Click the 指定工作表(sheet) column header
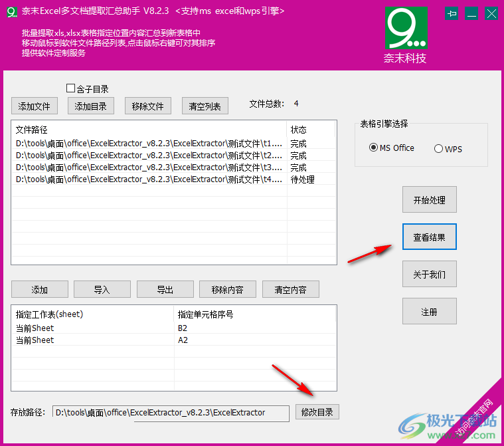The height and width of the screenshot is (446, 504). (93, 314)
